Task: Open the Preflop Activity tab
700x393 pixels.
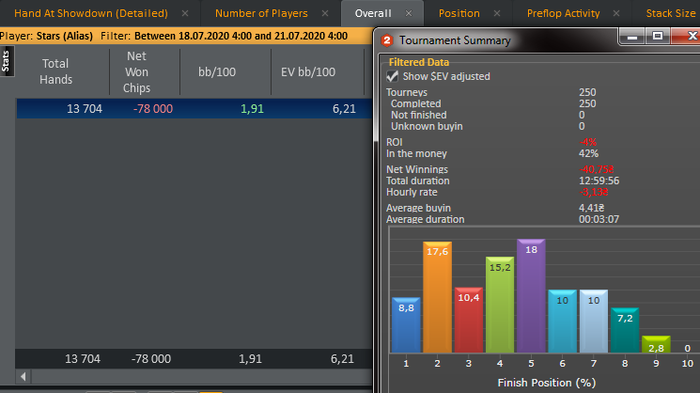Action: click(x=563, y=13)
